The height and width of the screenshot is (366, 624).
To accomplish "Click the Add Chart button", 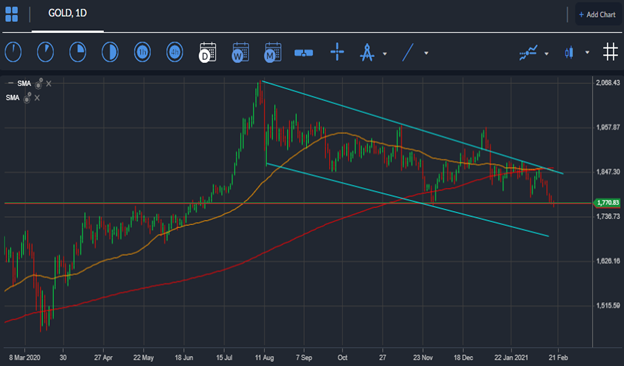I will pyautogui.click(x=597, y=15).
